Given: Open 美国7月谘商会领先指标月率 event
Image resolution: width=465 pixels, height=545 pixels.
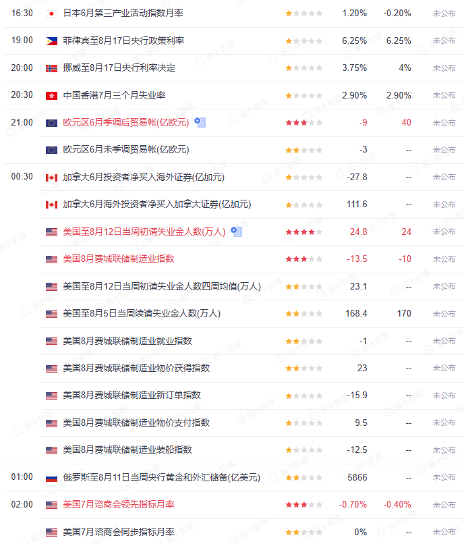Looking at the screenshot, I should (x=119, y=504).
